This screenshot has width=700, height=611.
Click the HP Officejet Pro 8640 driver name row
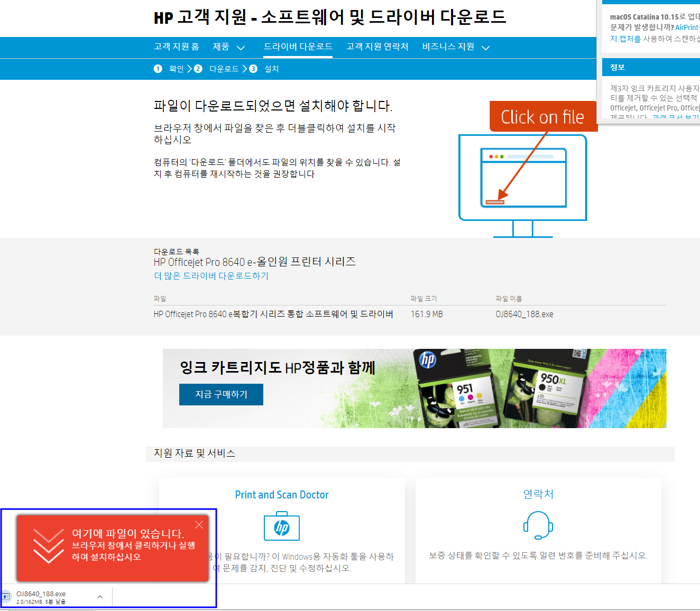click(x=273, y=314)
